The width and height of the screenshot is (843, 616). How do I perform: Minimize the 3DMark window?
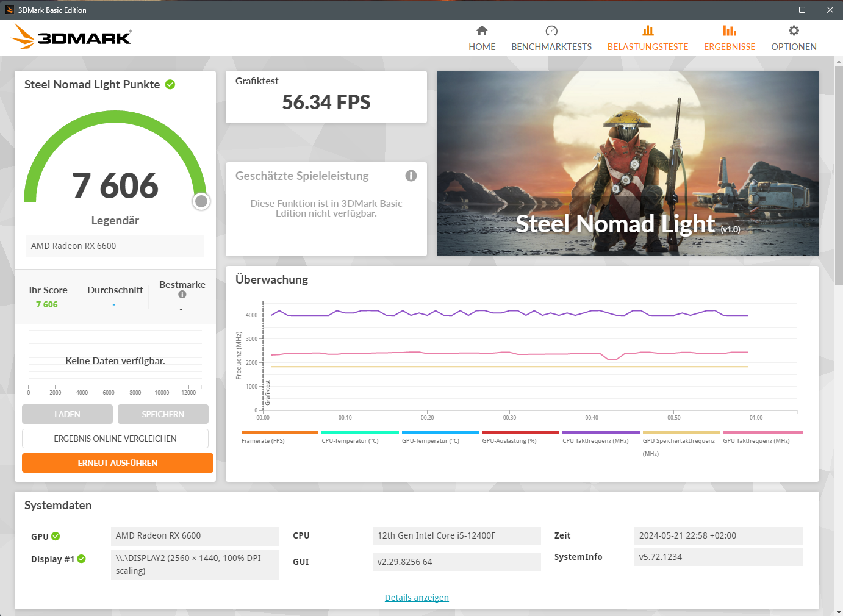(x=774, y=10)
